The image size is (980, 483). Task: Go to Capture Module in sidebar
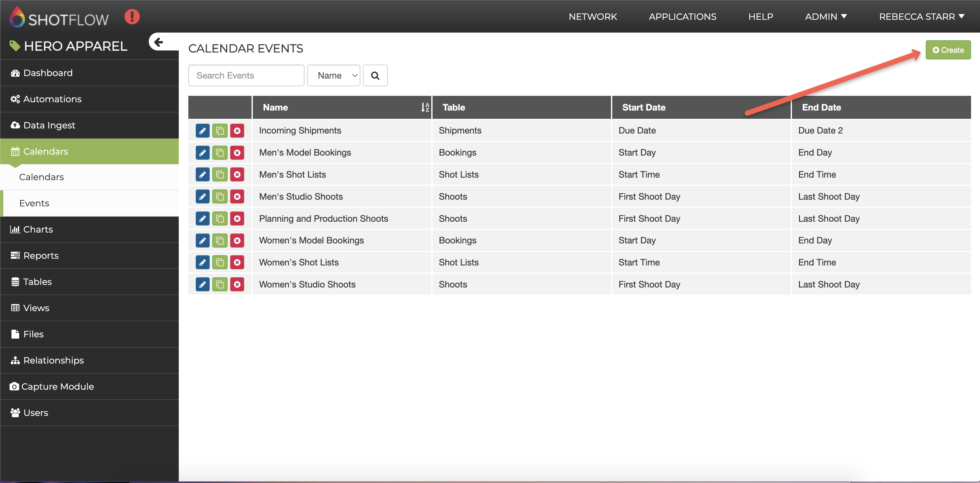(x=57, y=386)
